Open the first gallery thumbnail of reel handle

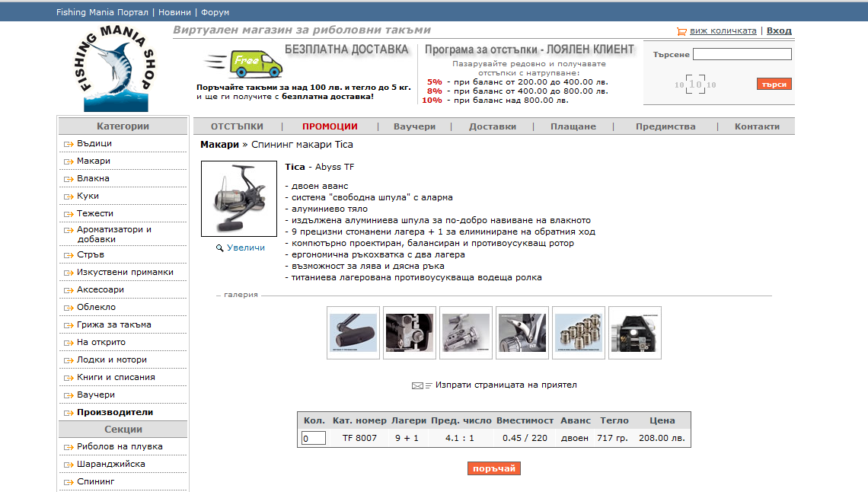(353, 333)
